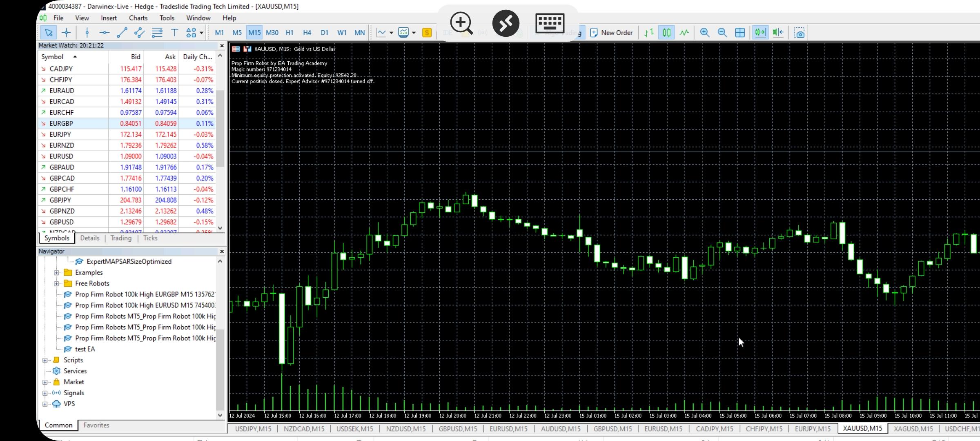The height and width of the screenshot is (441, 980).
Task: Select the EURGBP row in Market Watch
Action: [x=127, y=123]
